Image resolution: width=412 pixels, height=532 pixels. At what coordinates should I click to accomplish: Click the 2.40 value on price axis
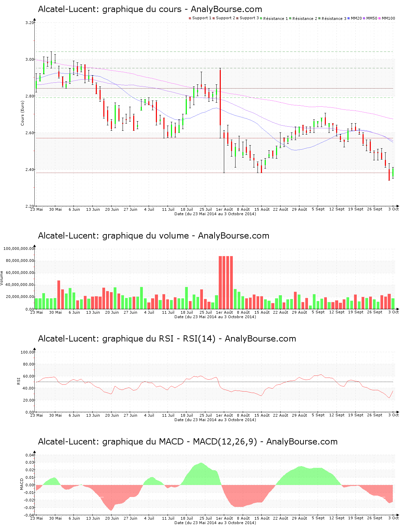point(30,170)
